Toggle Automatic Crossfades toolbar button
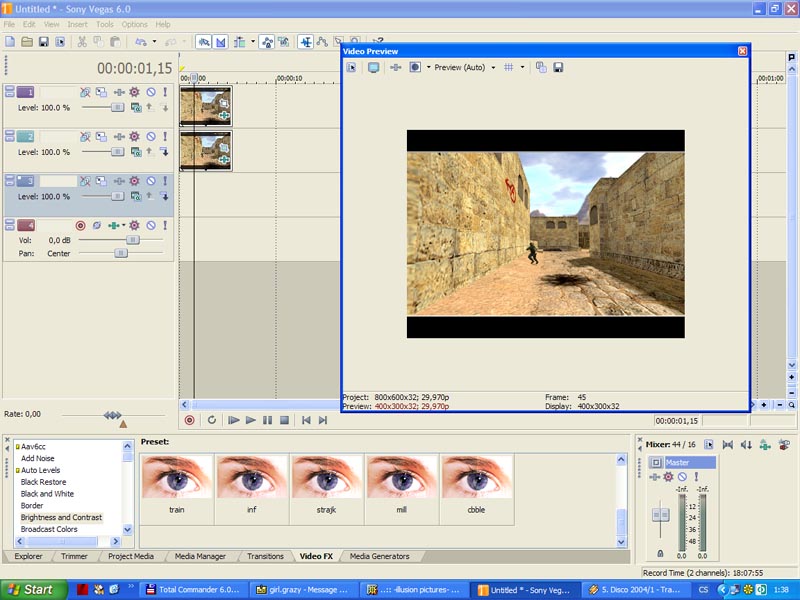The image size is (800, 600). click(220, 42)
